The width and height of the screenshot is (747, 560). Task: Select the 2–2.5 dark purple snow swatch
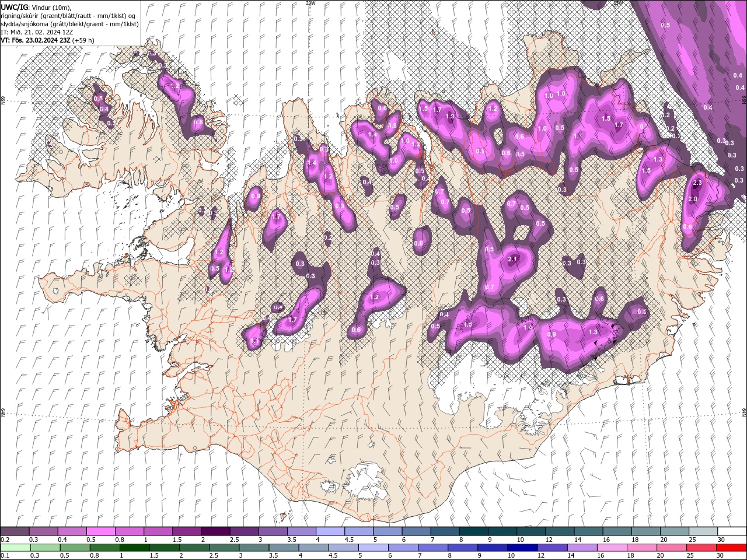point(215,531)
